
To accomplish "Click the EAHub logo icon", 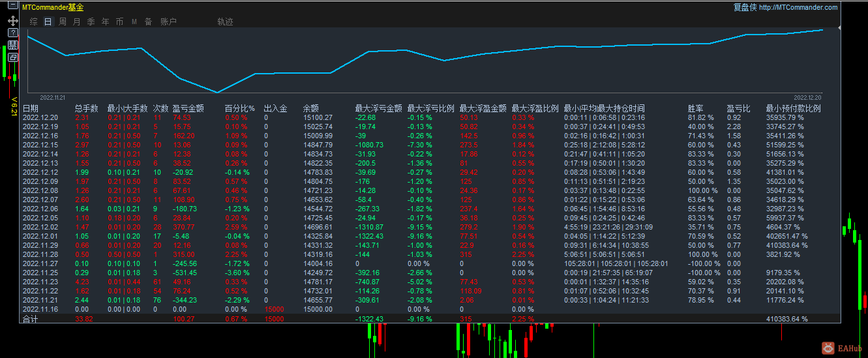I will pyautogui.click(x=828, y=349).
